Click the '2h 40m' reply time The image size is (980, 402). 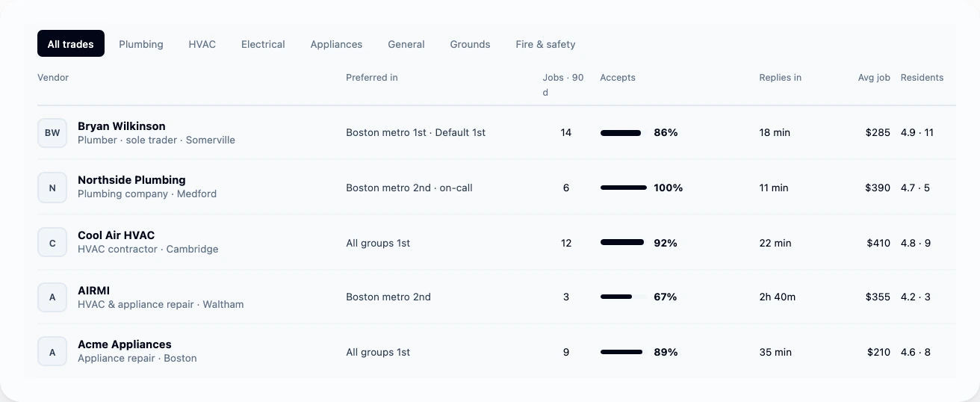pyautogui.click(x=778, y=297)
